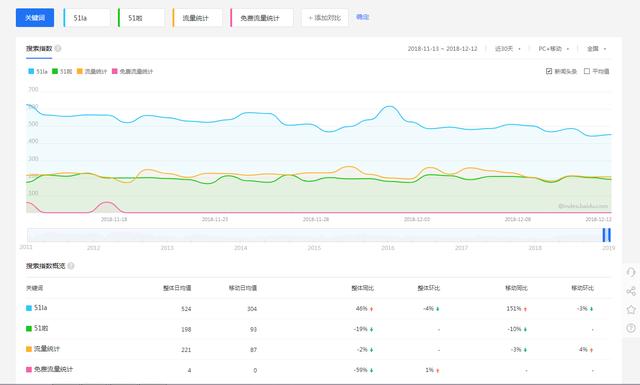Screen dimensions: 640x385
Task: Toggle the 流量统计 series in the chart legend
Action: coord(92,71)
